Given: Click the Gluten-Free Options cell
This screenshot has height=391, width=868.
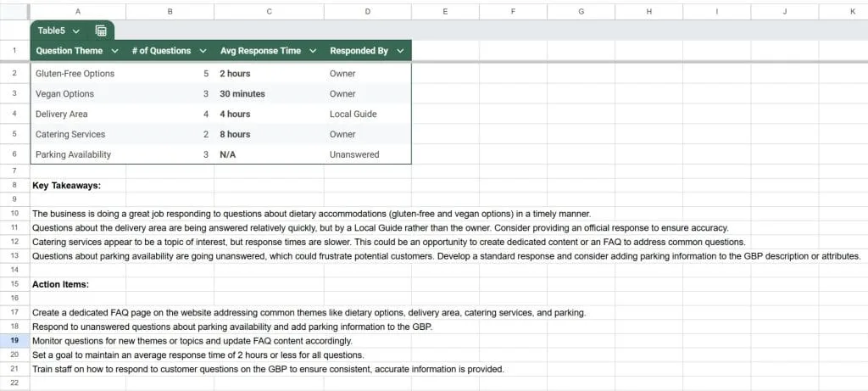Looking at the screenshot, I should (x=78, y=74).
